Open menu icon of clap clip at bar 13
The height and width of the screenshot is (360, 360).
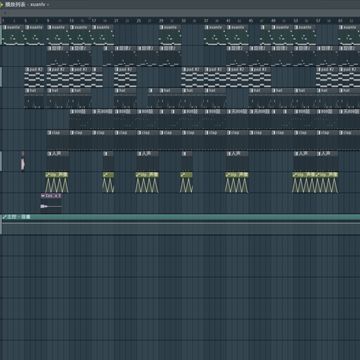[x=72, y=133]
